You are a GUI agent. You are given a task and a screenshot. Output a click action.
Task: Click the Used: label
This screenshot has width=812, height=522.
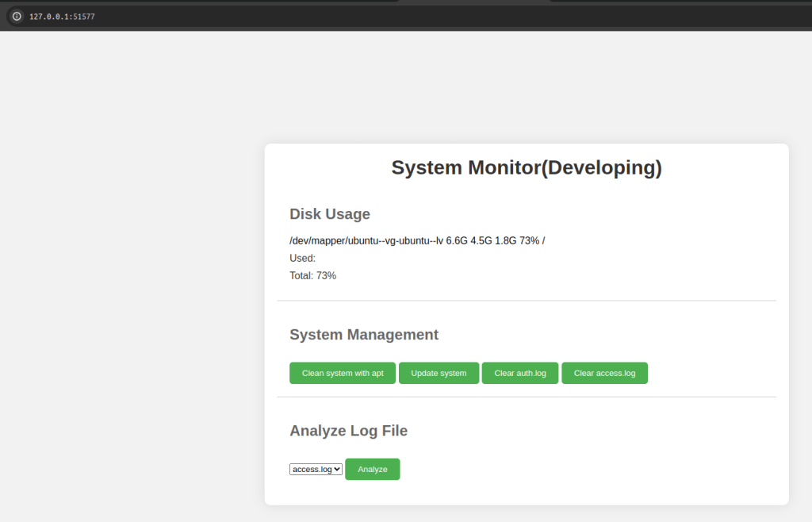tap(303, 258)
